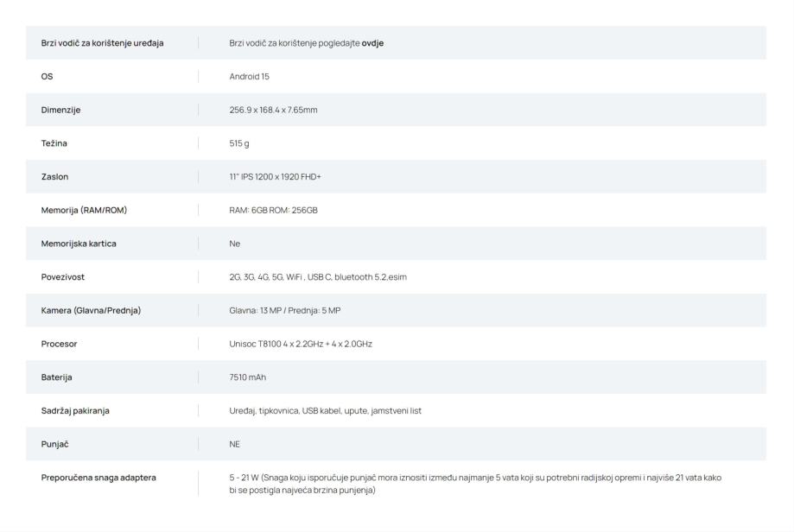The height and width of the screenshot is (532, 794).
Task: Click the "Punjač" row label
Action: point(53,444)
